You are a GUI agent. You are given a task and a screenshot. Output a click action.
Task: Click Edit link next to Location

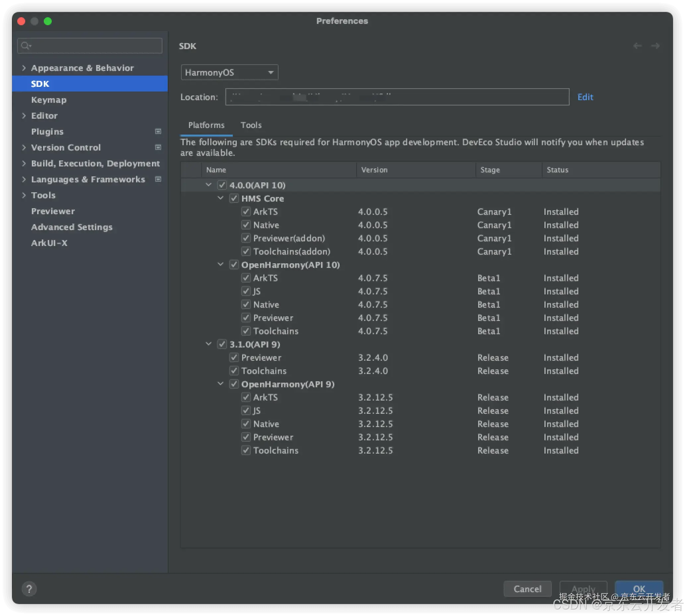click(x=585, y=97)
